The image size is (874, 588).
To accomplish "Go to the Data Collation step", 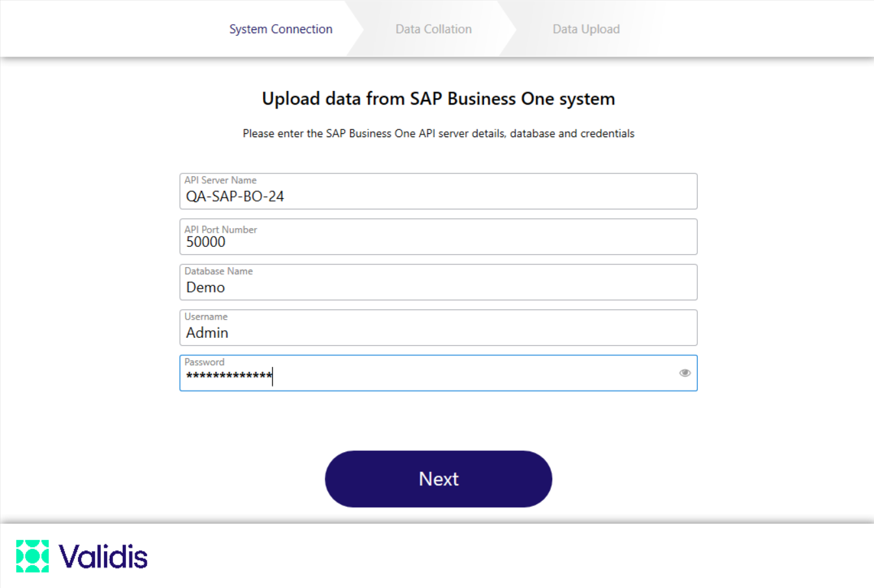I will point(433,29).
